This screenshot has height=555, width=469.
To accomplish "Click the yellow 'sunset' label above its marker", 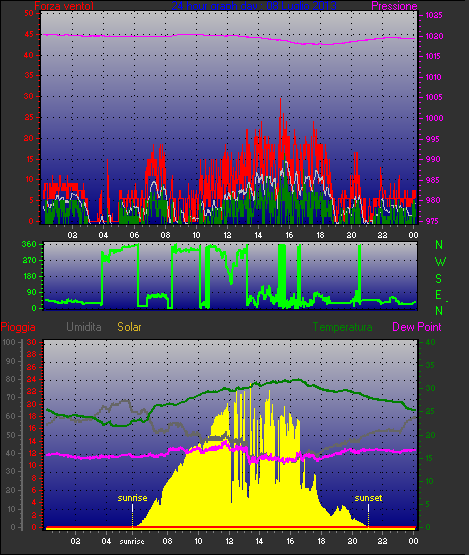I will pos(368,498).
